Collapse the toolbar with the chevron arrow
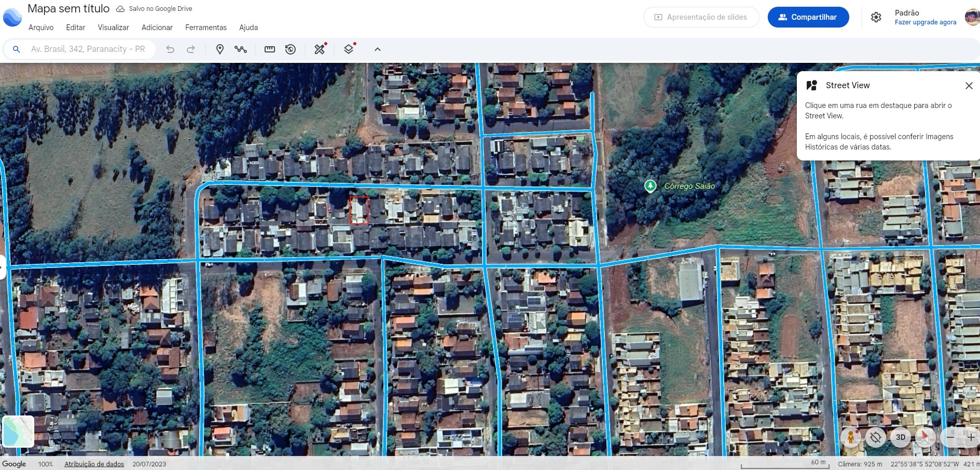 coord(378,49)
